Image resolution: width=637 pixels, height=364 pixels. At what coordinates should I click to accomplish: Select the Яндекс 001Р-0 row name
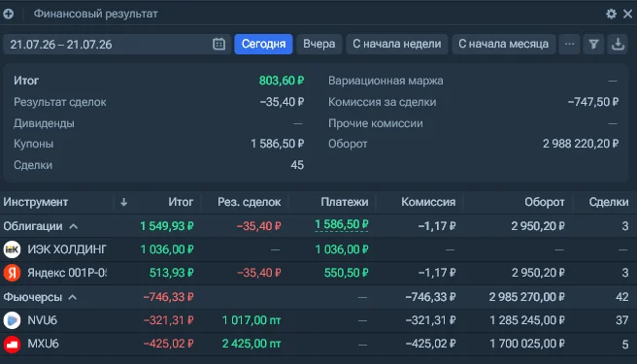67,273
